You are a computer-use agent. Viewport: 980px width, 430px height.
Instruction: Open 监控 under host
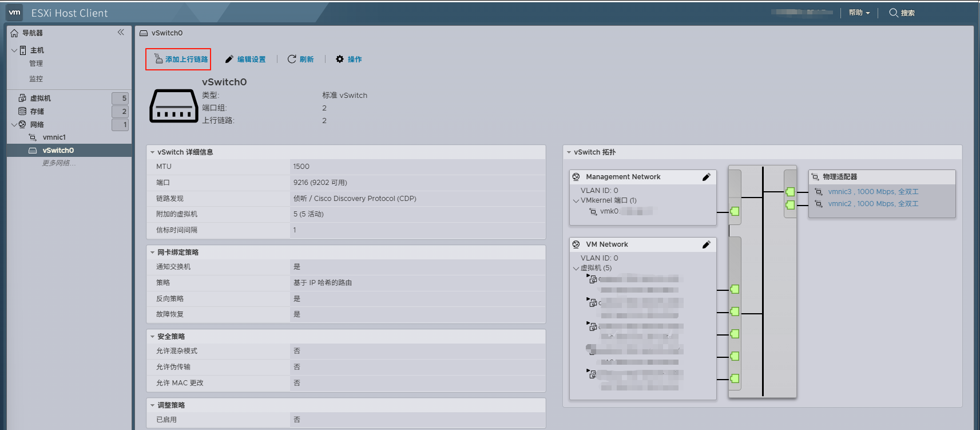(36, 79)
